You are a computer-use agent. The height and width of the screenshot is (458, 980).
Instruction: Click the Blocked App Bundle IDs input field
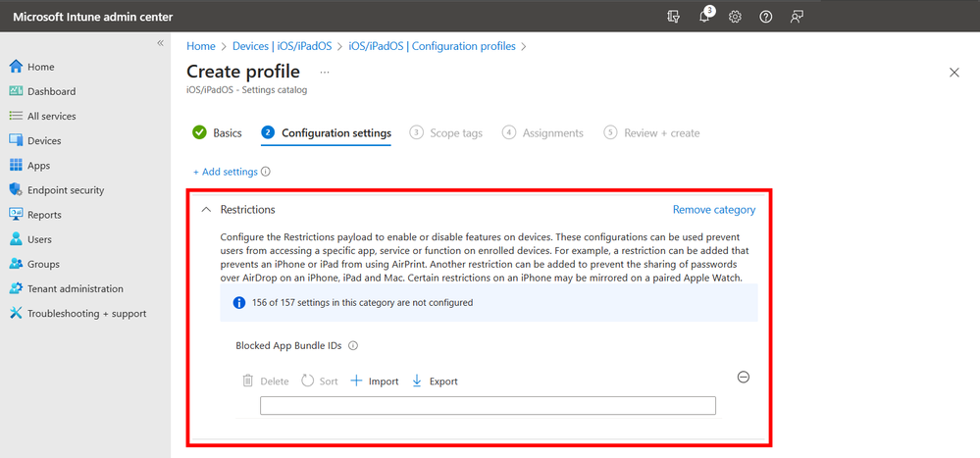coord(488,405)
